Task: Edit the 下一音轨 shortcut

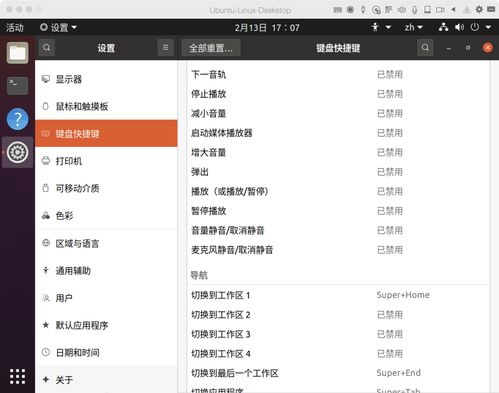Action: point(338,74)
